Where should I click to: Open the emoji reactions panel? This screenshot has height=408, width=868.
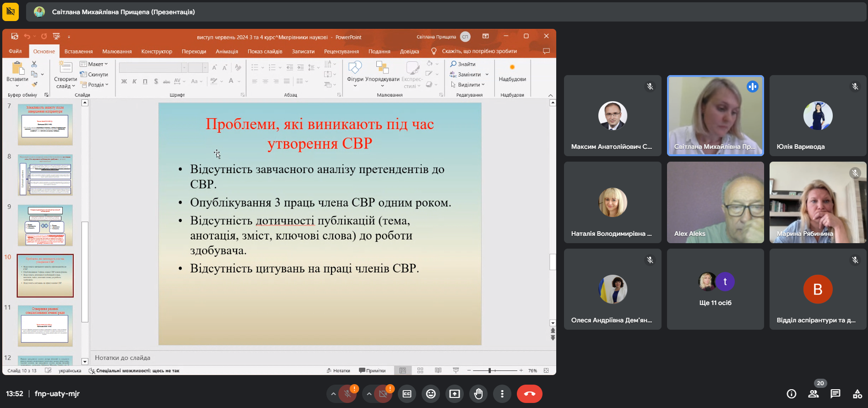click(x=431, y=394)
